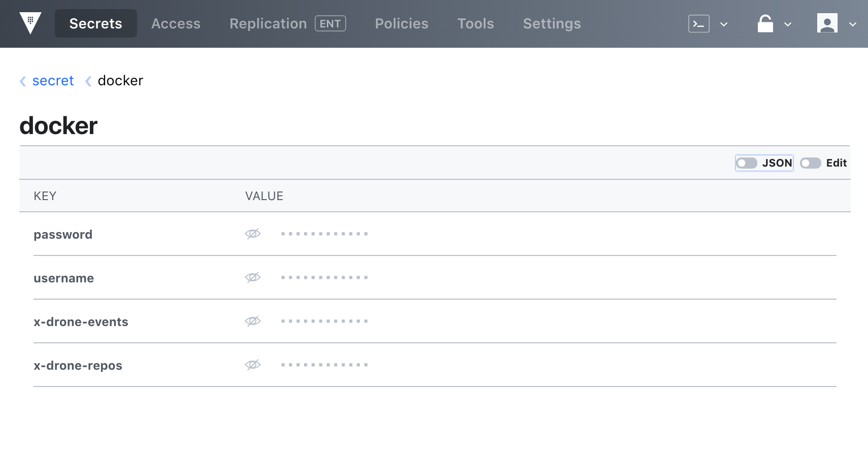The width and height of the screenshot is (868, 451).
Task: Click the KEY column header
Action: [45, 196]
